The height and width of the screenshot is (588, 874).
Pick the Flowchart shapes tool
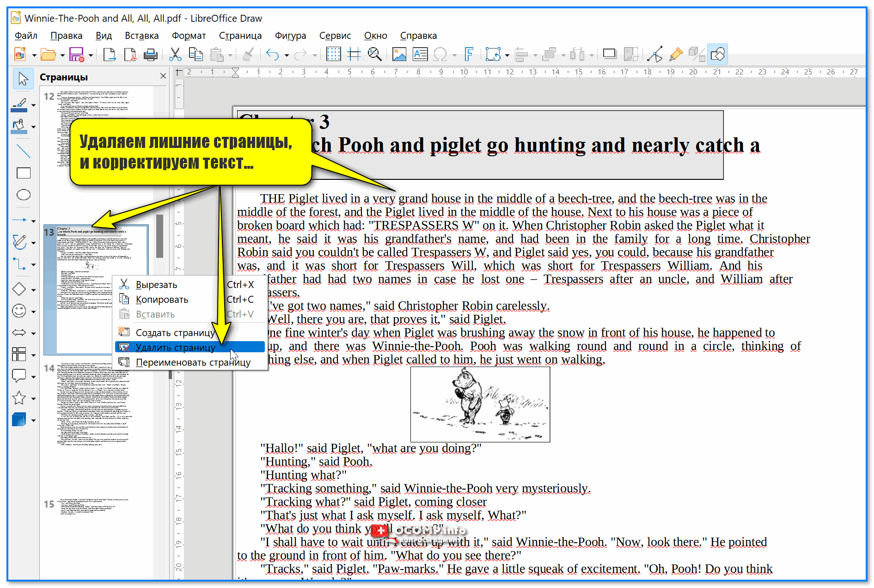(19, 355)
